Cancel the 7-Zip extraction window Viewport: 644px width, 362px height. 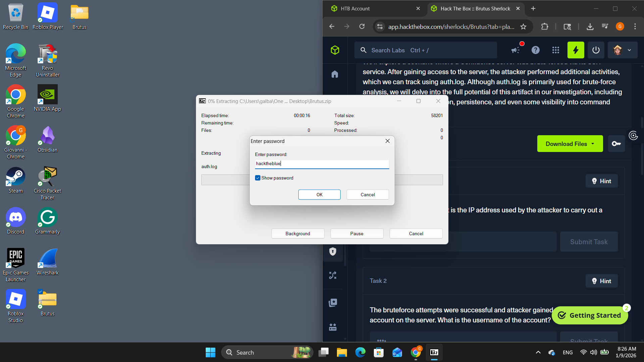coord(416,234)
